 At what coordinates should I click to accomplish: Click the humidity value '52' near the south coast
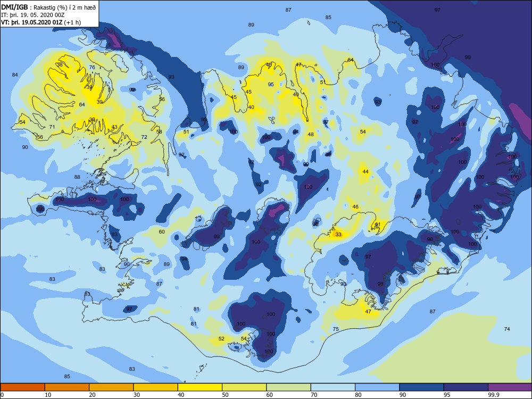221,338
